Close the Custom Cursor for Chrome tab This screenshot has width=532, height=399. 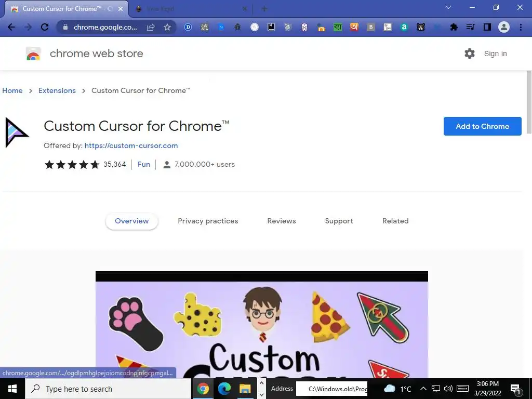point(121,9)
